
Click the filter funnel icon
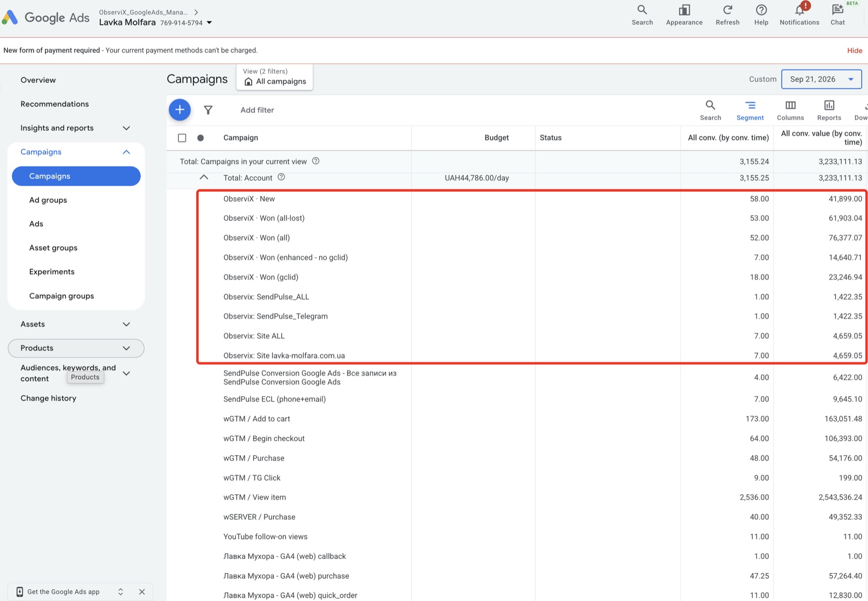click(208, 110)
